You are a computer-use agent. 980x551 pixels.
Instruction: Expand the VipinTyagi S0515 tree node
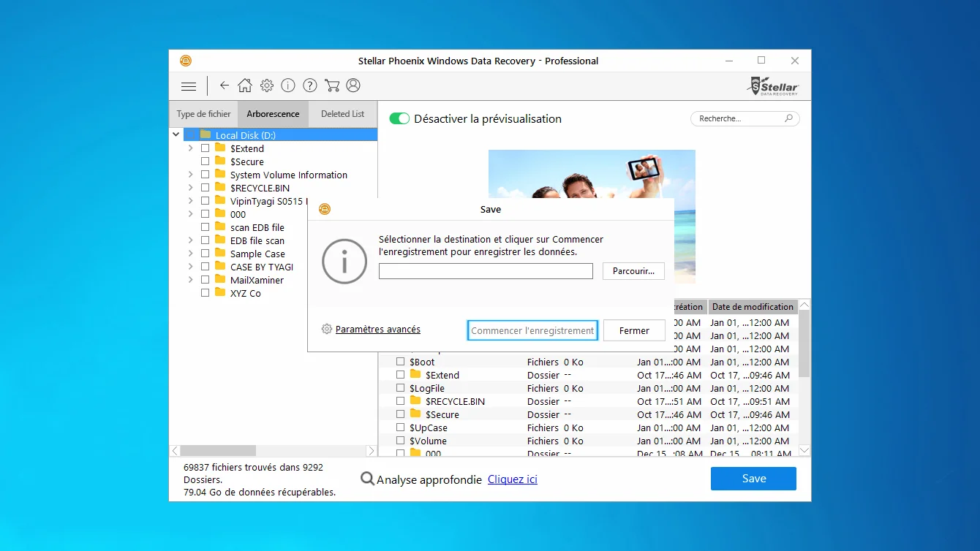click(x=190, y=201)
